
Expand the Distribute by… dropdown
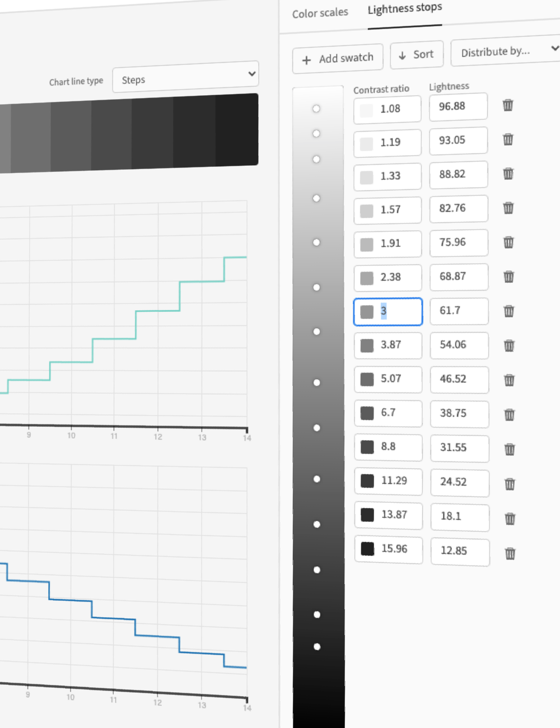[x=505, y=52]
